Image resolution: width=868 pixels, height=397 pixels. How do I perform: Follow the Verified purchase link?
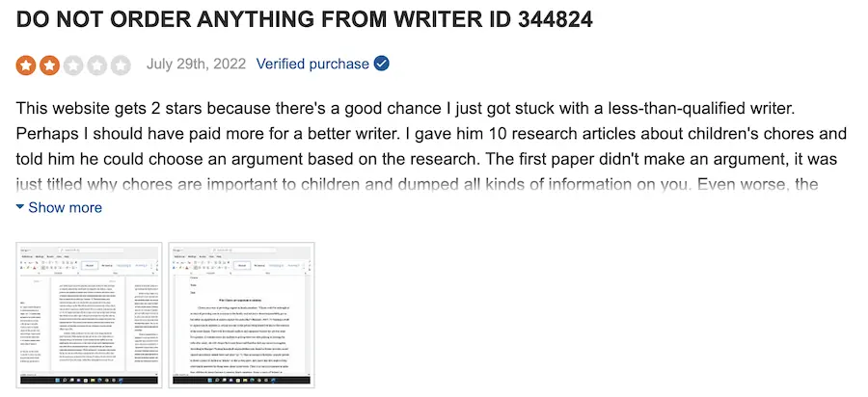[312, 65]
